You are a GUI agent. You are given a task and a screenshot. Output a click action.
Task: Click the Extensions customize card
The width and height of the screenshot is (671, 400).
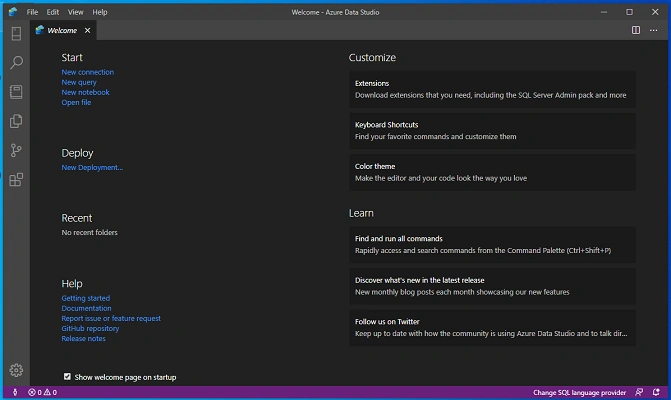(493, 89)
